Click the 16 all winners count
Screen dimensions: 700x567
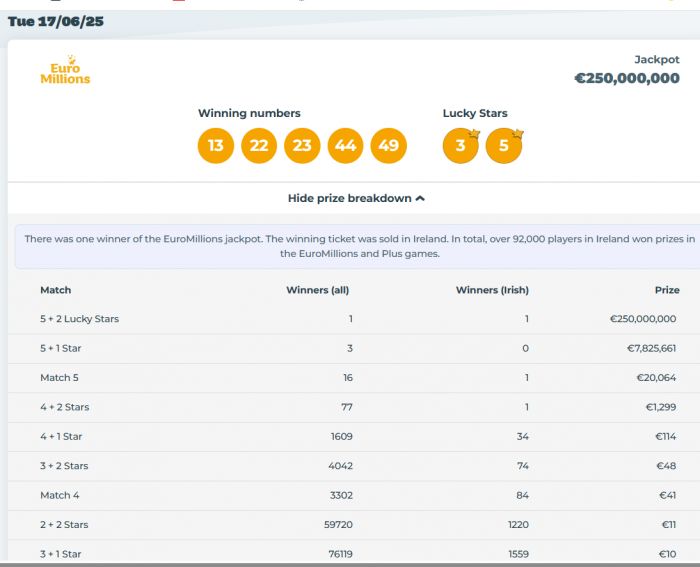click(x=348, y=378)
